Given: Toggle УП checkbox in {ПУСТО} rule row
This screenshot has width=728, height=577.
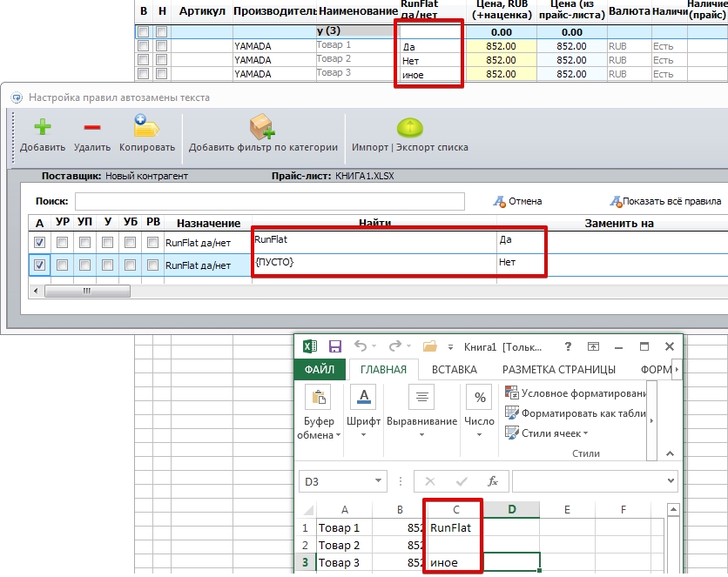Looking at the screenshot, I should [x=84, y=265].
